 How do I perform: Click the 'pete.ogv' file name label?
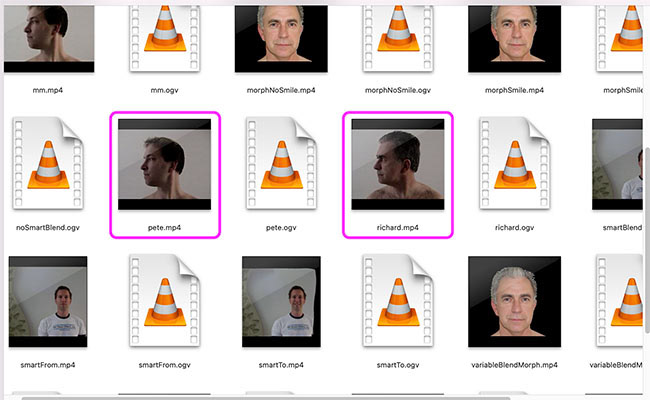(x=281, y=228)
